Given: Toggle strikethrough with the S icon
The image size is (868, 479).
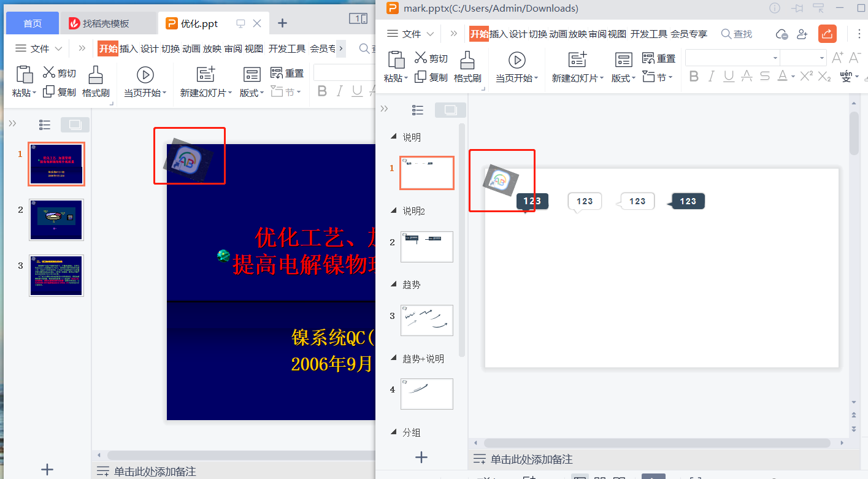Looking at the screenshot, I should click(x=764, y=77).
